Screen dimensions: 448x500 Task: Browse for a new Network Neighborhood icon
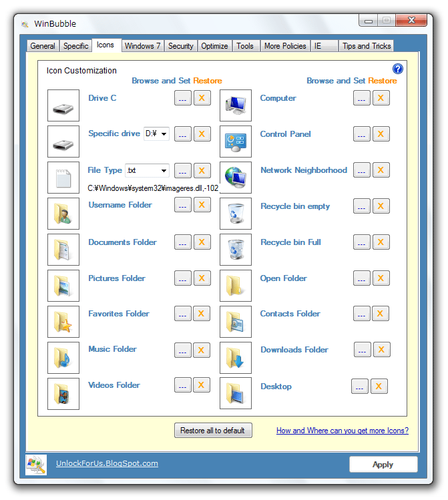coord(362,170)
